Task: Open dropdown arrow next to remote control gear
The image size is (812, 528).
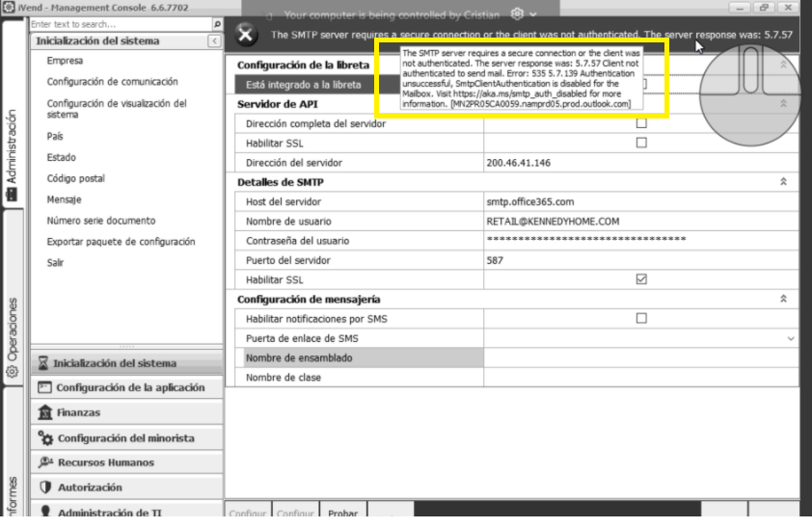Action: [x=533, y=14]
